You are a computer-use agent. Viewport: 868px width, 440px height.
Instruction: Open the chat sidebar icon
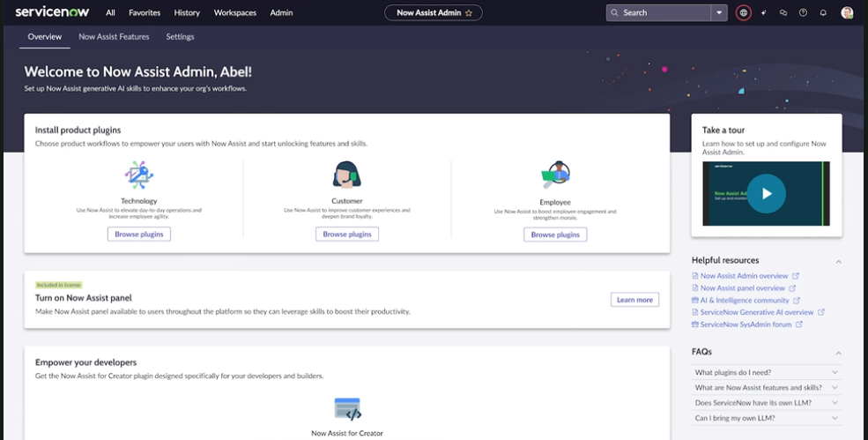coord(783,12)
